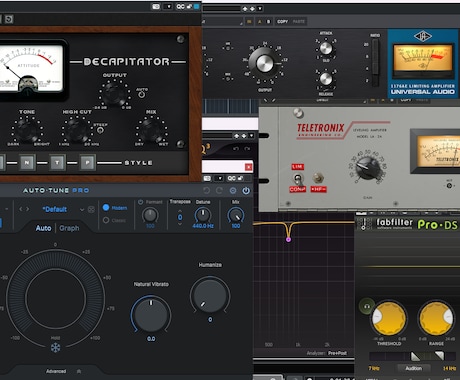Change Analyzer Pre+Post setting
Screen dimensions: 460x380
coord(337,353)
